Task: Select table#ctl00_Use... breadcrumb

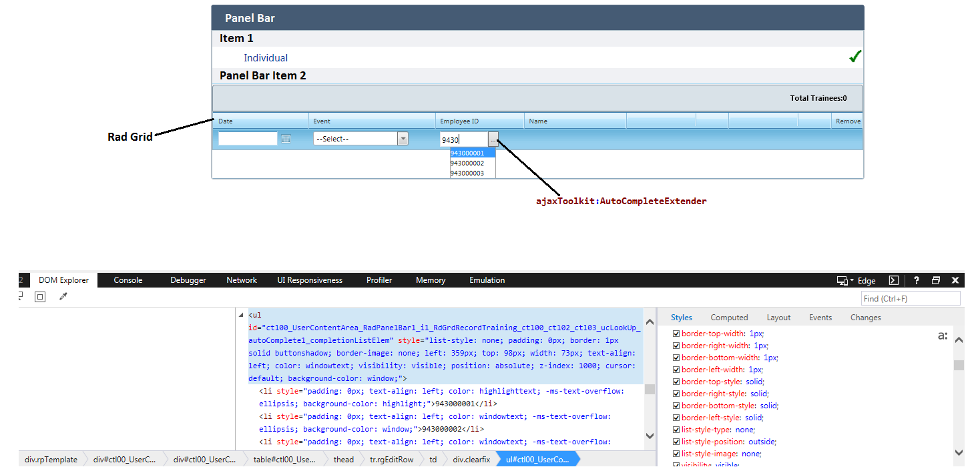Action: pyautogui.click(x=285, y=460)
